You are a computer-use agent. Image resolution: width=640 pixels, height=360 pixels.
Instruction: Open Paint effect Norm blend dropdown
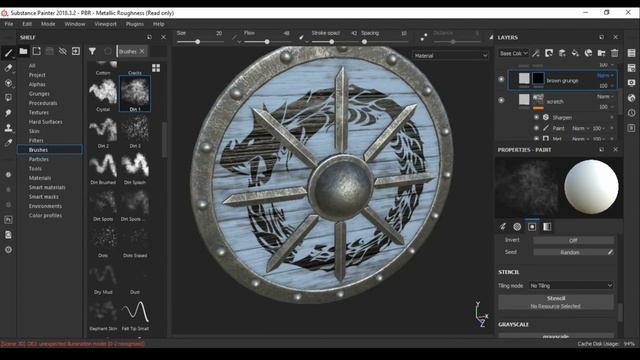[580, 128]
